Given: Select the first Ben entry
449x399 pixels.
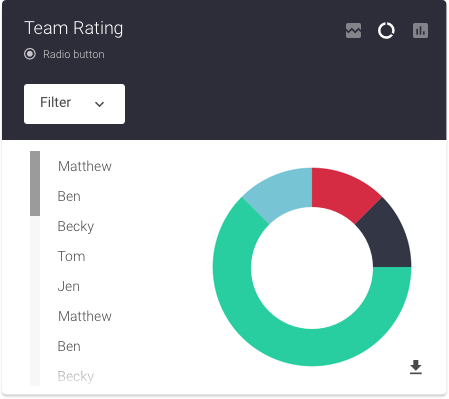Looking at the screenshot, I should (69, 196).
